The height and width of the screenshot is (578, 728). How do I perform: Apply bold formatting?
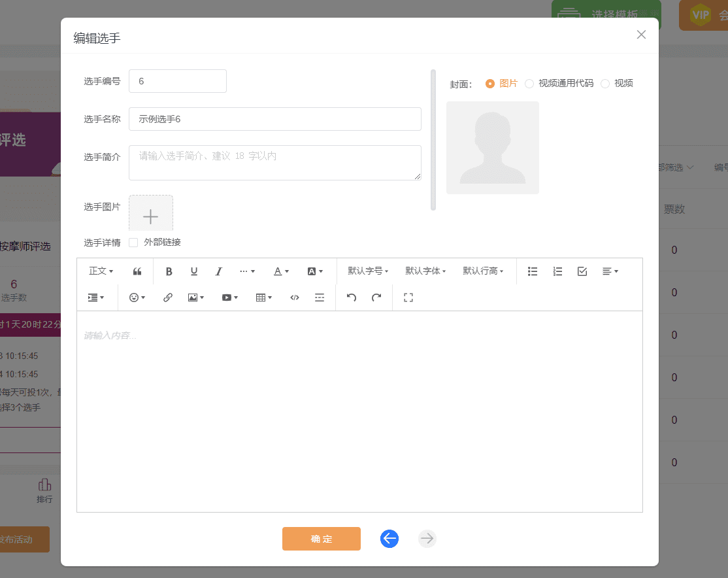click(x=169, y=271)
